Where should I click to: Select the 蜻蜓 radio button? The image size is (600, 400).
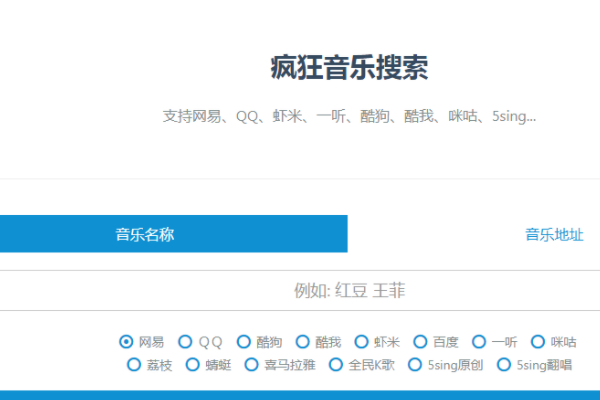(194, 365)
